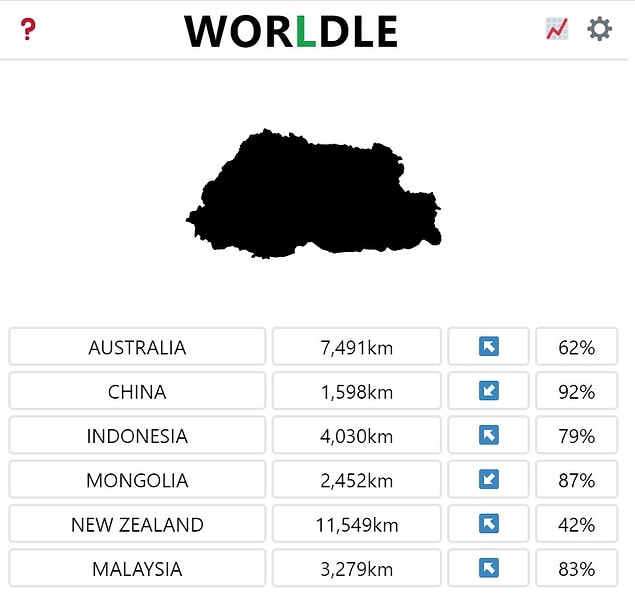The height and width of the screenshot is (594, 635).
Task: Click the 7,491km distance value
Action: [x=357, y=347]
